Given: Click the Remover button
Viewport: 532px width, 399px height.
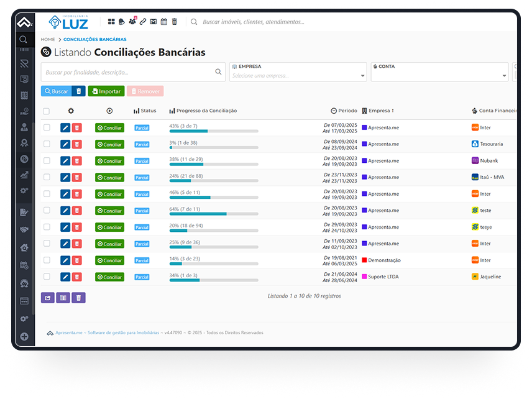Looking at the screenshot, I should [x=145, y=91].
